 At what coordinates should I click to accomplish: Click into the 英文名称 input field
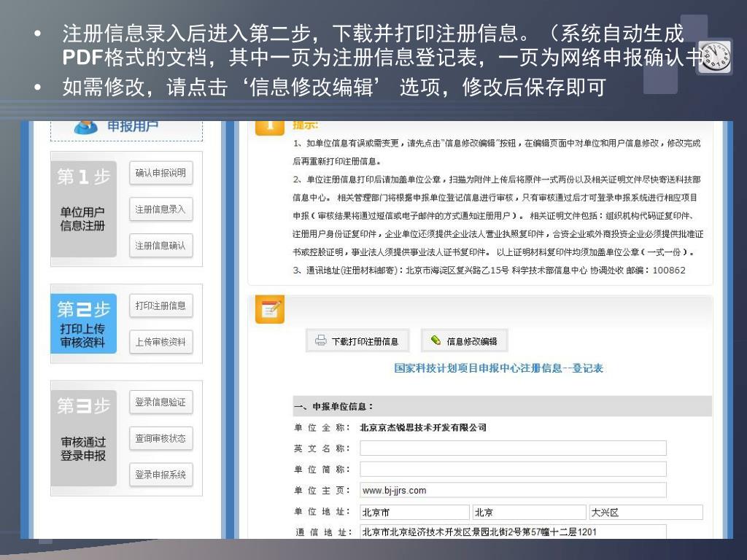513,448
